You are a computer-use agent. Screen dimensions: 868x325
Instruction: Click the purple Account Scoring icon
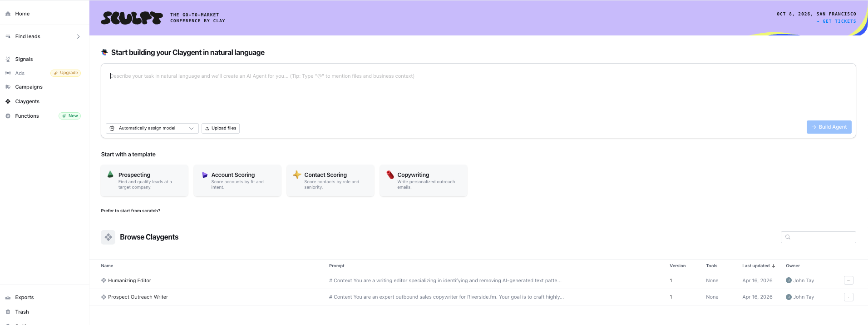coord(205,175)
